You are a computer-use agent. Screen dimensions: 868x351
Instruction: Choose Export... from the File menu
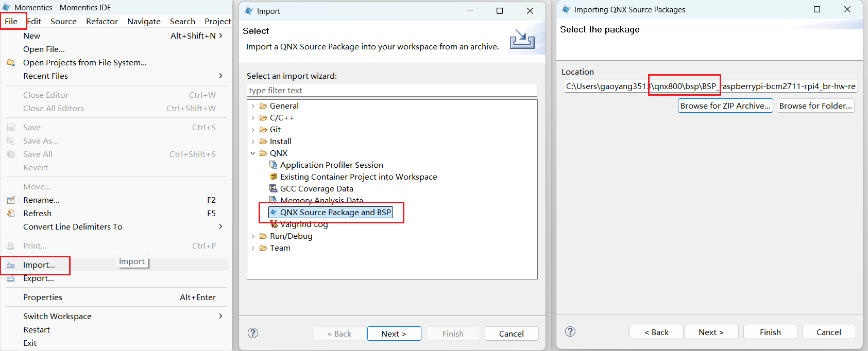coord(39,278)
